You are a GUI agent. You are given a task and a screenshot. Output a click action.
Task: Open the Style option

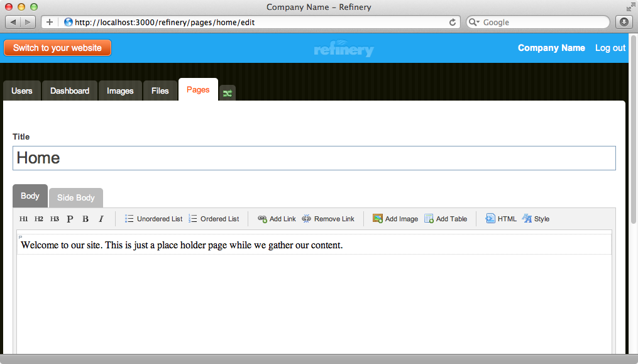(536, 219)
